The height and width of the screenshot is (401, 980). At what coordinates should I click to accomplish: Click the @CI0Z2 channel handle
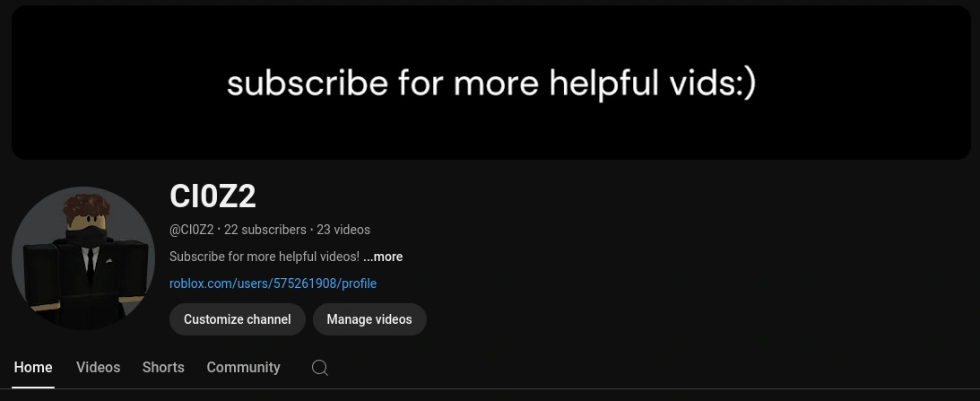[191, 230]
